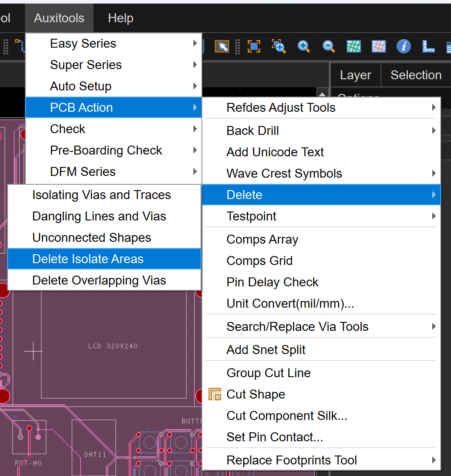Open Unit Convert(mil/mm)... dialog
Screen dimensions: 451x476
[290, 304]
